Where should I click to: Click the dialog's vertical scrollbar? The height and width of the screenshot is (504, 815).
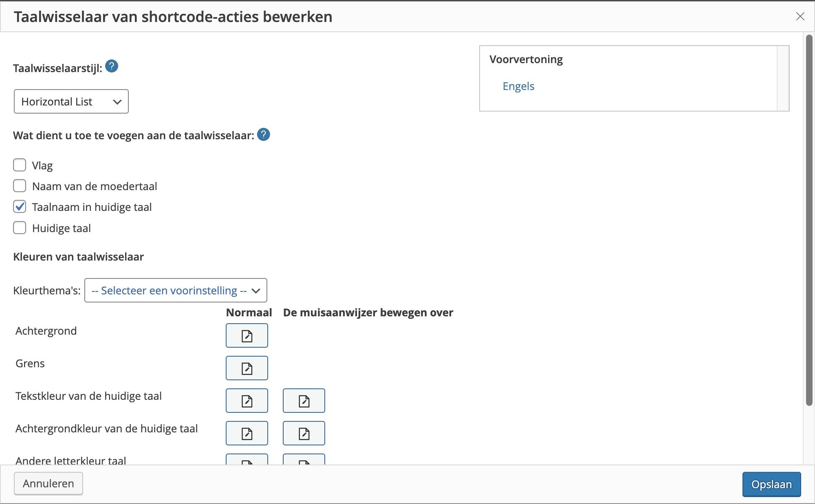[809, 220]
